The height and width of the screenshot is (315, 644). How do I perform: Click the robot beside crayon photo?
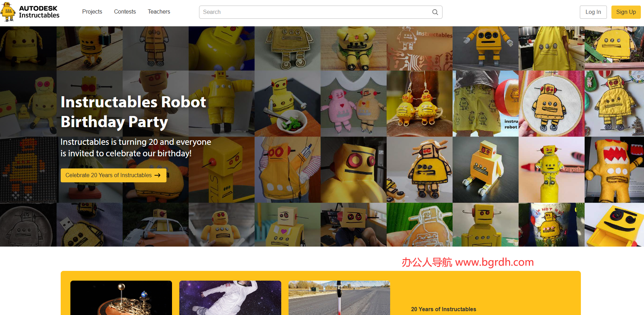coord(551,169)
